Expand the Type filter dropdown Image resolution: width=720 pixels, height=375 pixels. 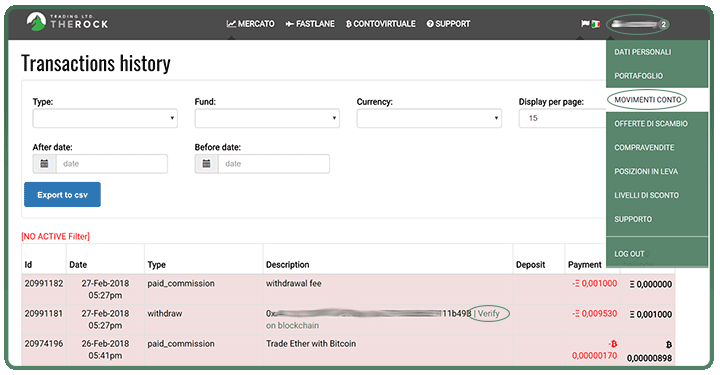105,118
